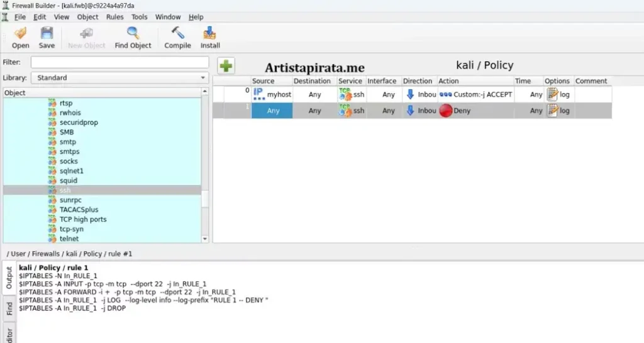Click the Service column header
Screen dimensions: 644x343
point(352,81)
